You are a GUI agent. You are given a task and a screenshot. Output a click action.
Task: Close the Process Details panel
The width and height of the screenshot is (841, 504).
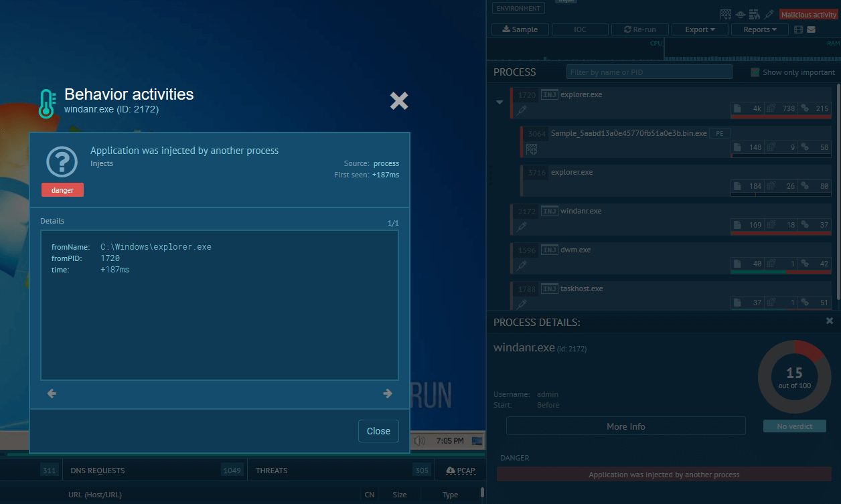point(830,321)
